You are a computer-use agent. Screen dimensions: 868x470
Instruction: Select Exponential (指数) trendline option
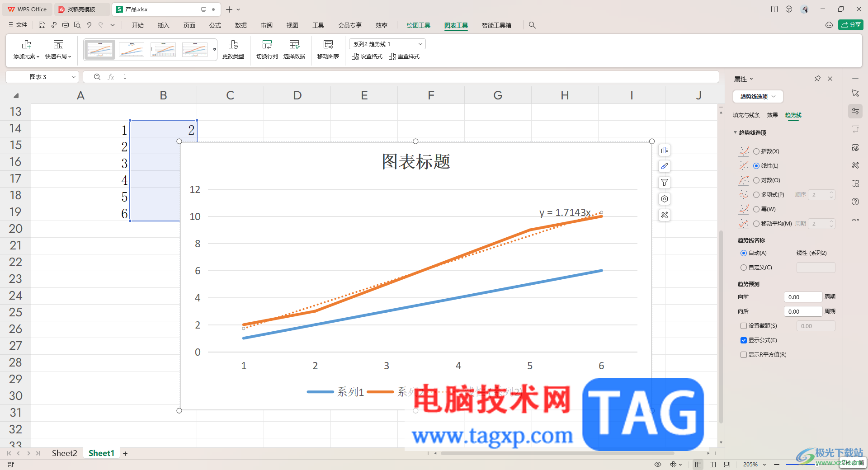tap(756, 151)
